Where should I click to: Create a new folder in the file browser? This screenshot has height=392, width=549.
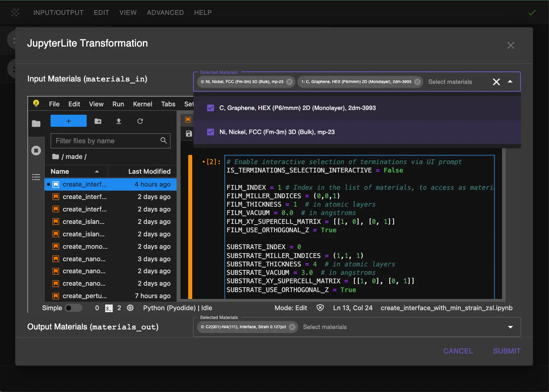coord(98,121)
